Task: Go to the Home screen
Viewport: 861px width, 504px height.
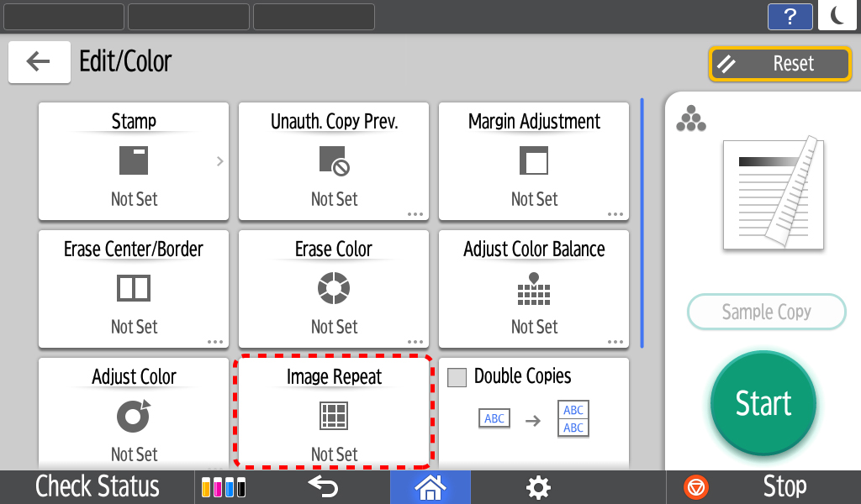Action: [x=430, y=486]
